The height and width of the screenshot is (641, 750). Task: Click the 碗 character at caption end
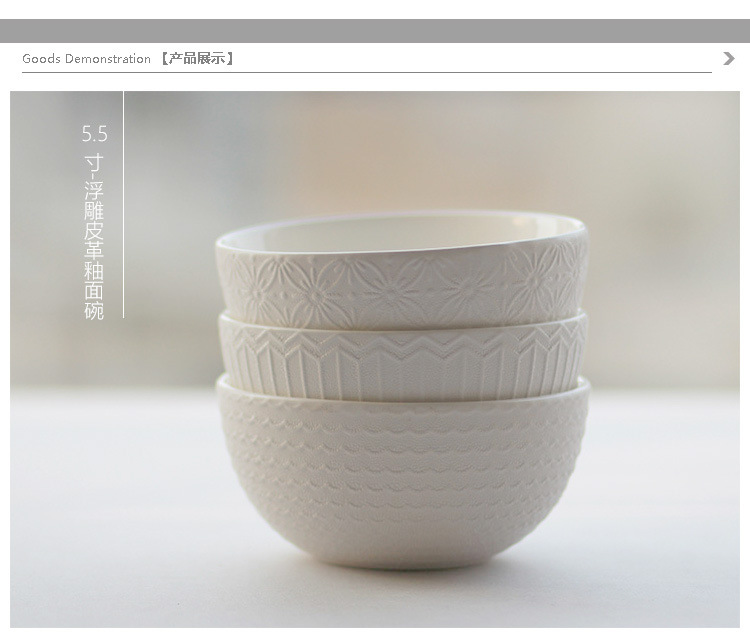[94, 310]
